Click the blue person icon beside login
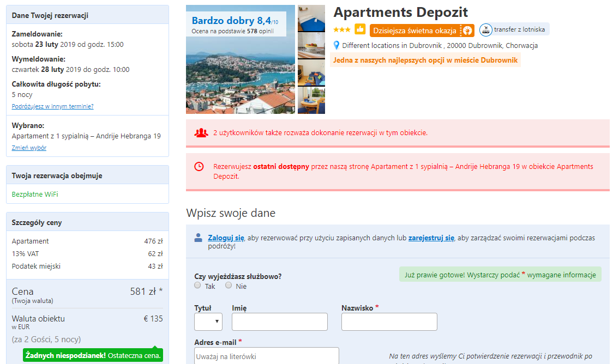 198,238
